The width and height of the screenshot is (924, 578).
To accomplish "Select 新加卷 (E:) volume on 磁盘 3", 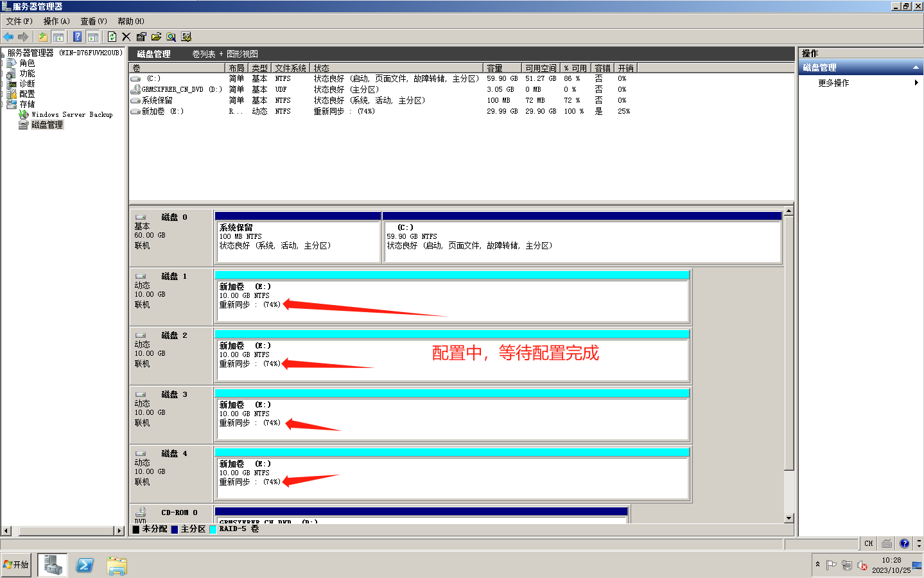I will tap(452, 415).
